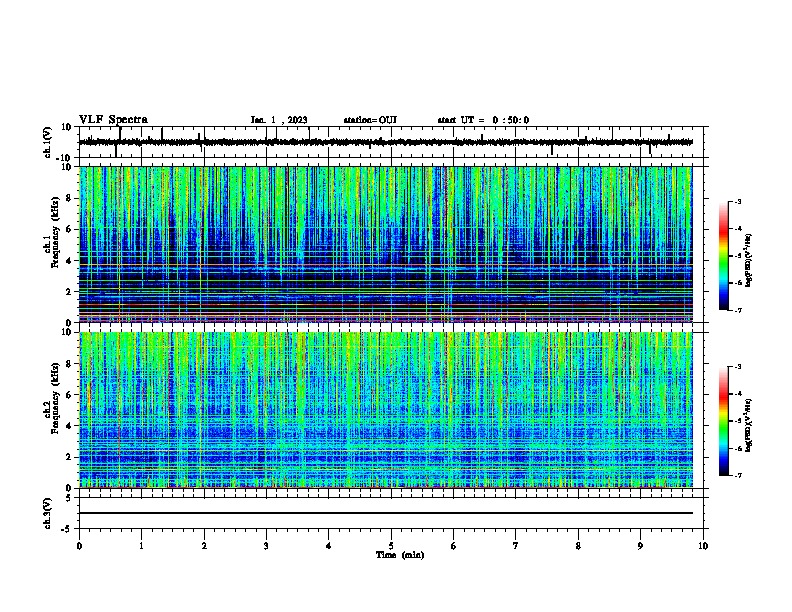Click the ch.1 waveform trace panel
792x612 pixels.
(391, 142)
